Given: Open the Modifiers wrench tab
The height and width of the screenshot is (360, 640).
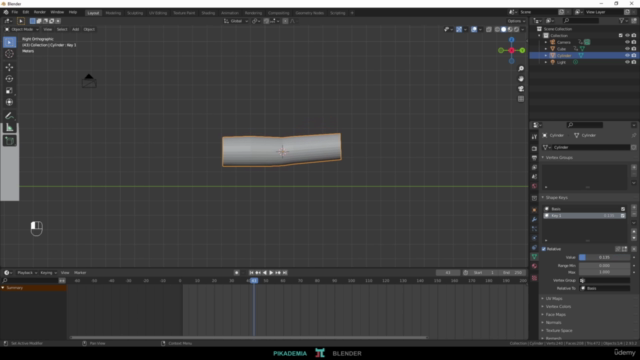Looking at the screenshot, I should (534, 220).
